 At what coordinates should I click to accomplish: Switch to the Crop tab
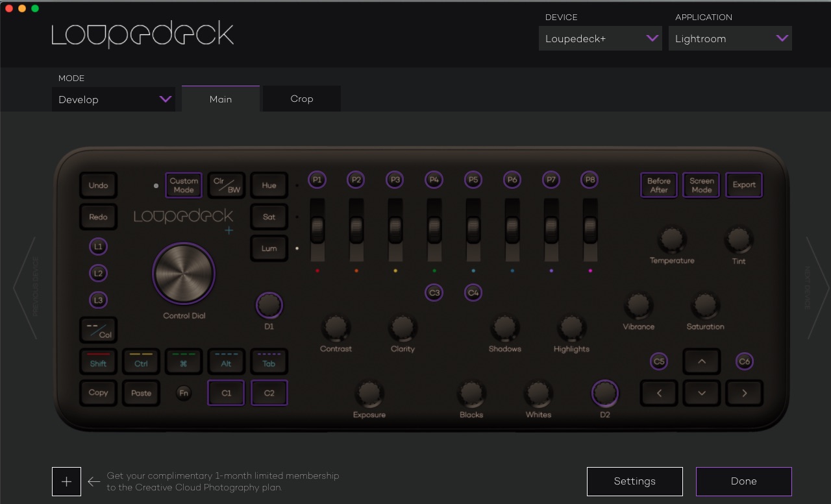coord(302,99)
